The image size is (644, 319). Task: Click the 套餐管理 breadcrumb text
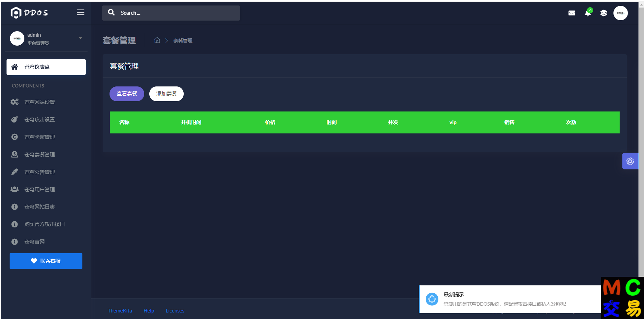[183, 40]
